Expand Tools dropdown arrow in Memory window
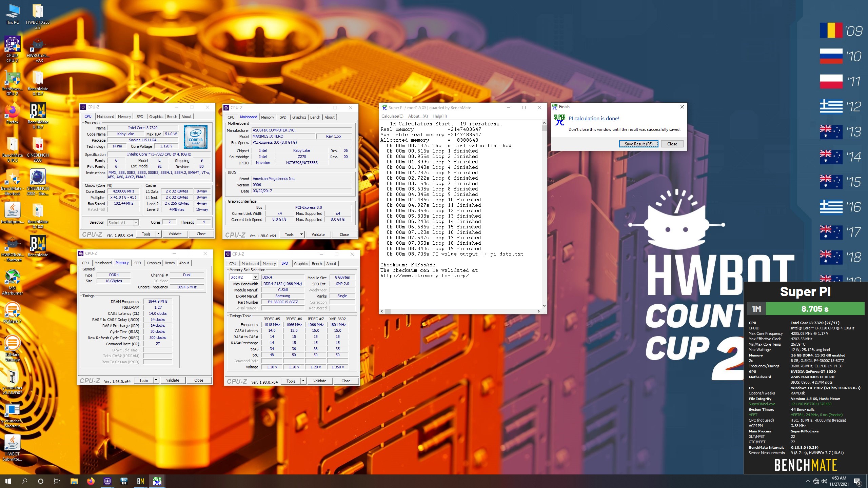Image resolution: width=868 pixels, height=488 pixels. pos(156,380)
